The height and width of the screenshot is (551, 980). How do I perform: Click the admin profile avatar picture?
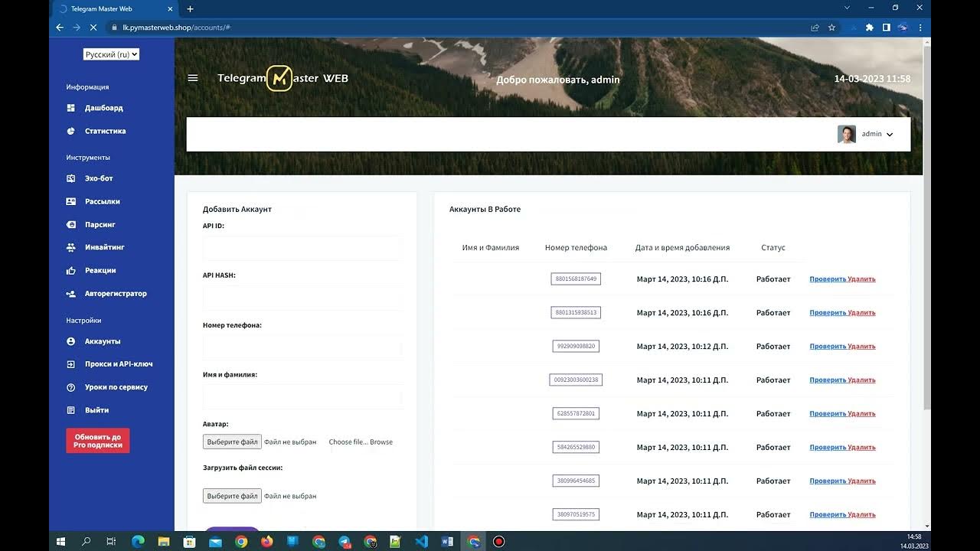coord(847,135)
